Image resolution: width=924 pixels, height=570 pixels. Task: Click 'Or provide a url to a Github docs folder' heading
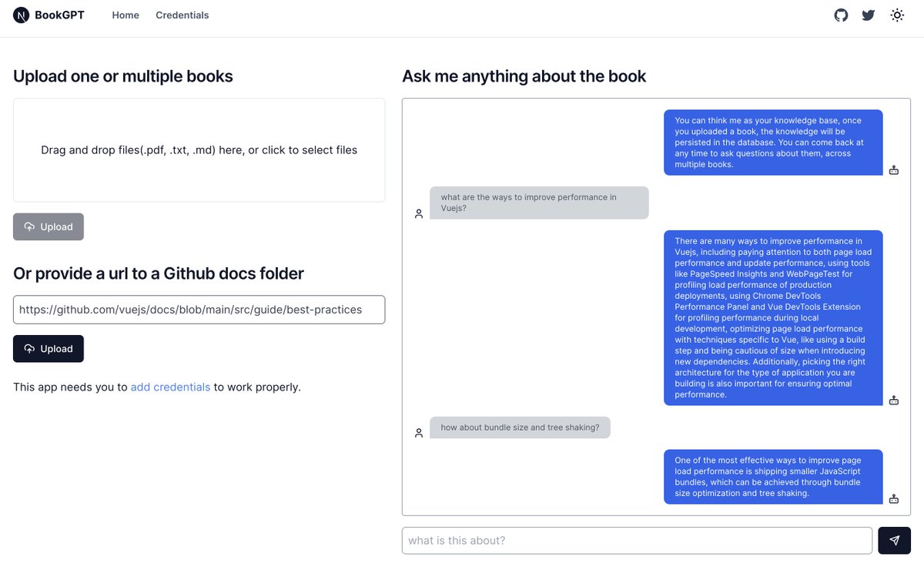(x=159, y=273)
